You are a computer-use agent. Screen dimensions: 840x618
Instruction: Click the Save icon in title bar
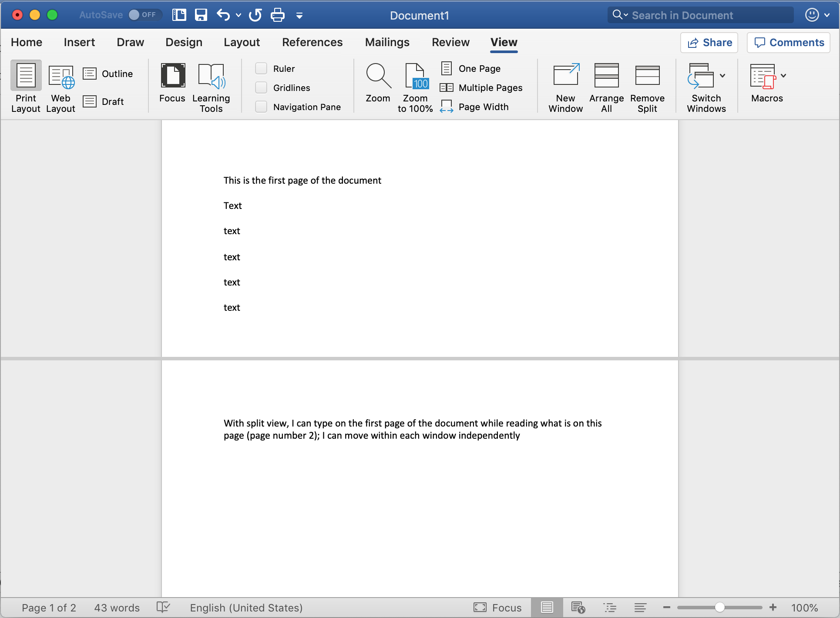[x=201, y=15]
